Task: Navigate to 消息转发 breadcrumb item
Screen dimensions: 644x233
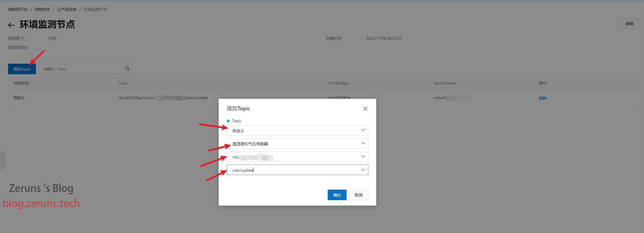Action: coord(42,9)
